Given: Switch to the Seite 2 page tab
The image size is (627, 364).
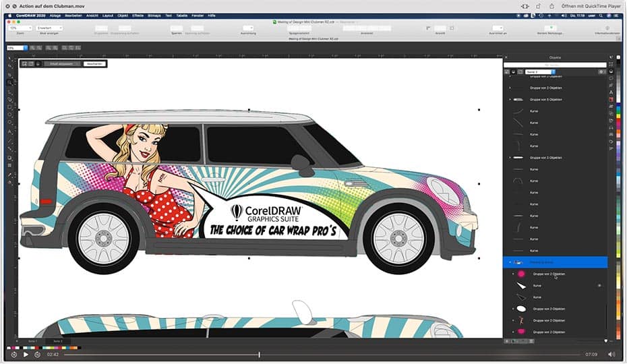Looking at the screenshot, I should [x=58, y=341].
